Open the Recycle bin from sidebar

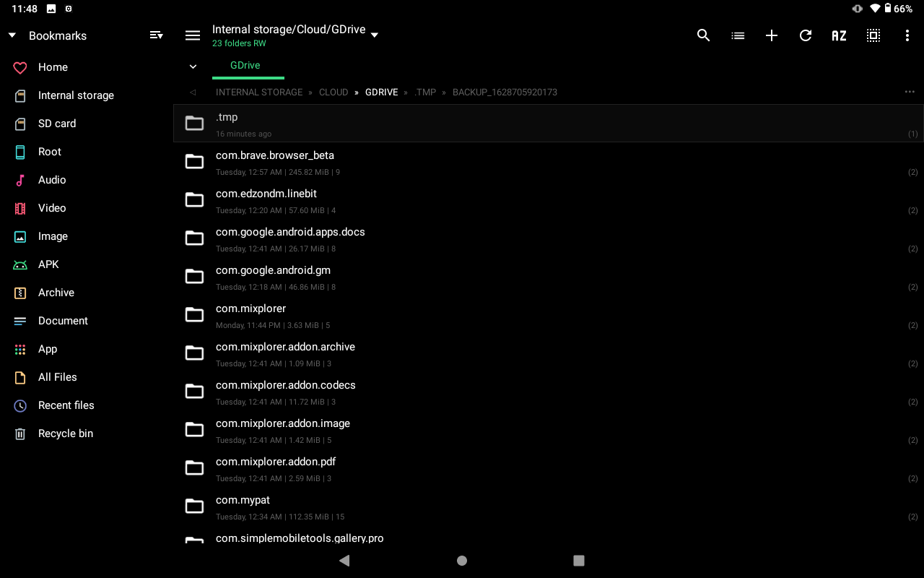[65, 433]
